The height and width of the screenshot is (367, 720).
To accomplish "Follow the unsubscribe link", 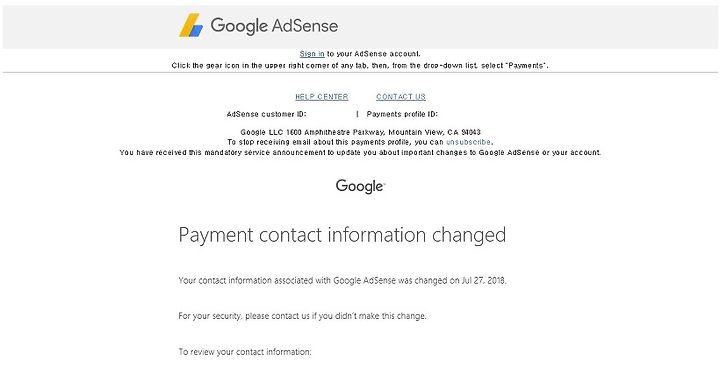I will pyautogui.click(x=468, y=142).
